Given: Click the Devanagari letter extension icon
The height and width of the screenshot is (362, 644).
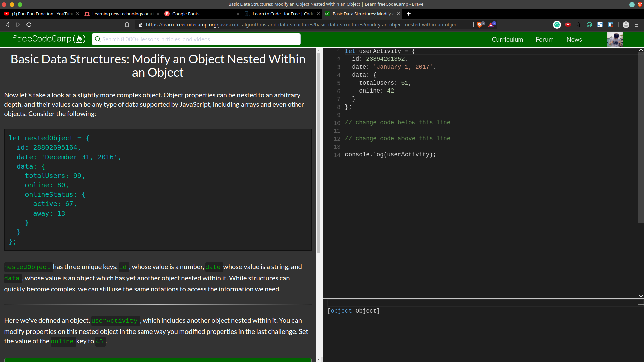Looking at the screenshot, I should point(579,25).
